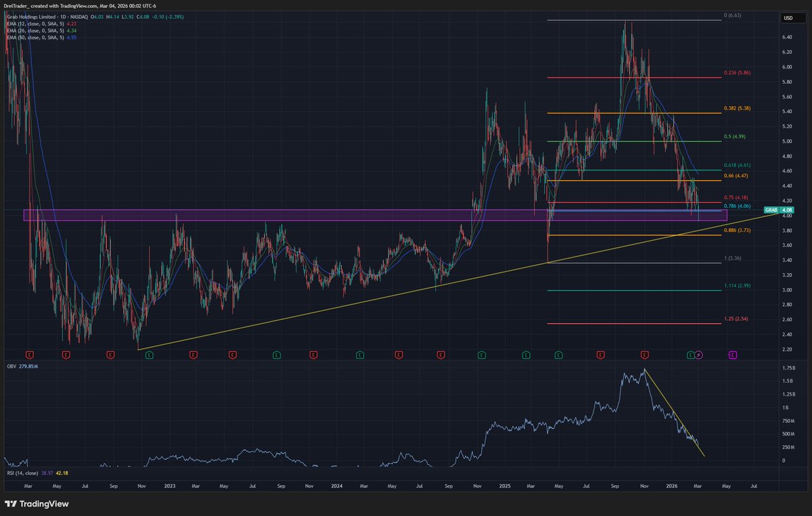
Task: Click the 1.114 (2.99) Fibonacci label
Action: [x=738, y=286]
